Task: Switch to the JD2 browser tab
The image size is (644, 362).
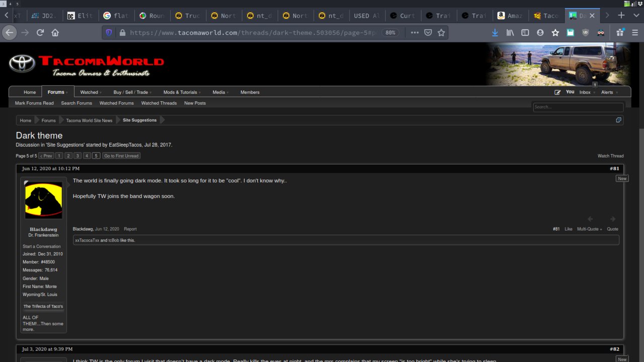Action: tap(44, 16)
